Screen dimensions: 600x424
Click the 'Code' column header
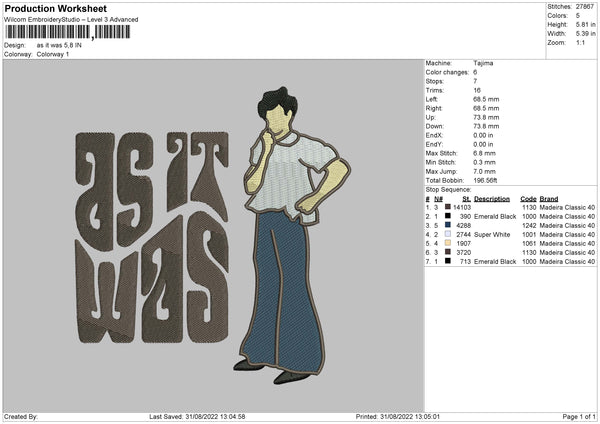[528, 199]
